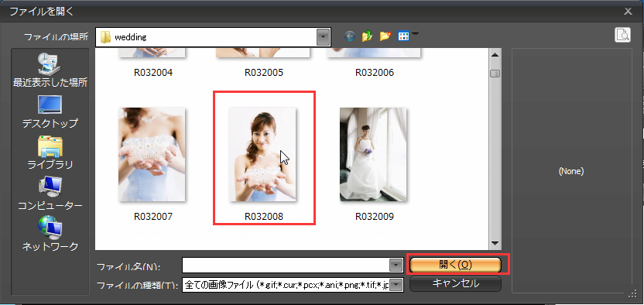Click the R032006 file name
644x305 pixels.
coord(375,73)
